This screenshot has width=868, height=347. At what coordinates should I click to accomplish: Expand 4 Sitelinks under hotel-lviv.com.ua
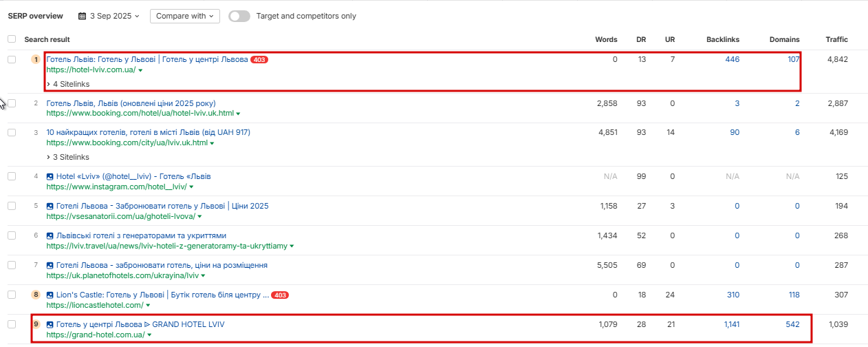[x=68, y=84]
